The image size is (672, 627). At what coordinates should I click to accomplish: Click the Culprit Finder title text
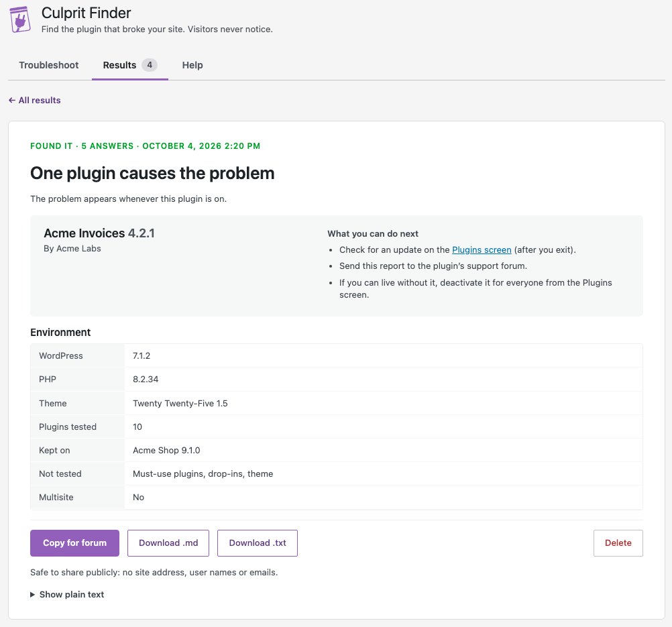(x=86, y=13)
